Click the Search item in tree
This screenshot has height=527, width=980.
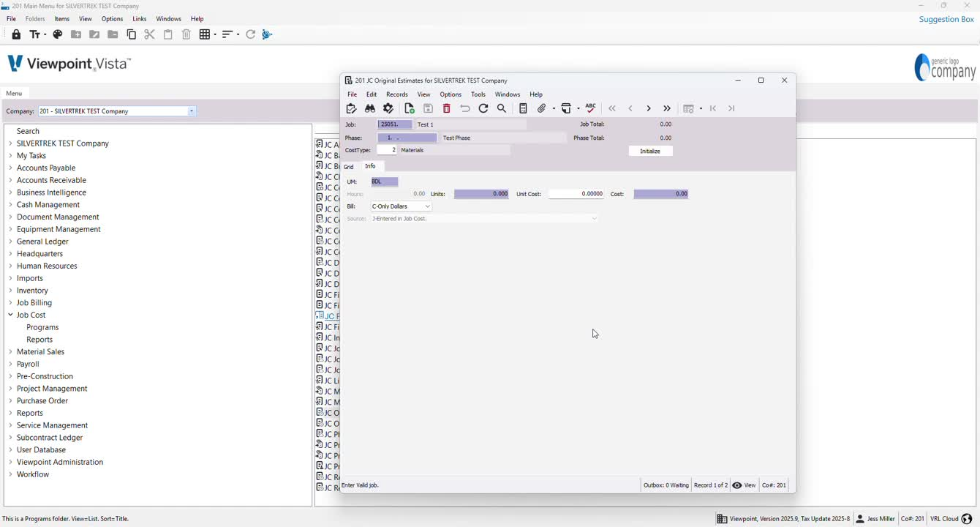click(28, 131)
